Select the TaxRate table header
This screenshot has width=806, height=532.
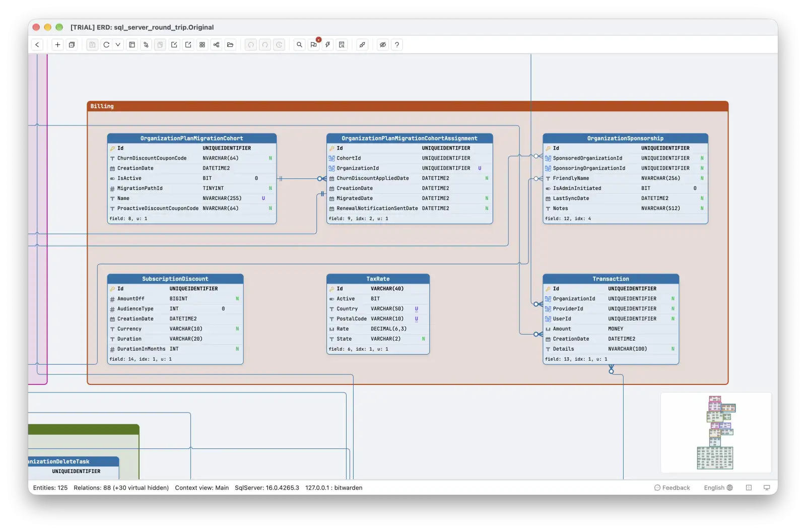pos(378,279)
